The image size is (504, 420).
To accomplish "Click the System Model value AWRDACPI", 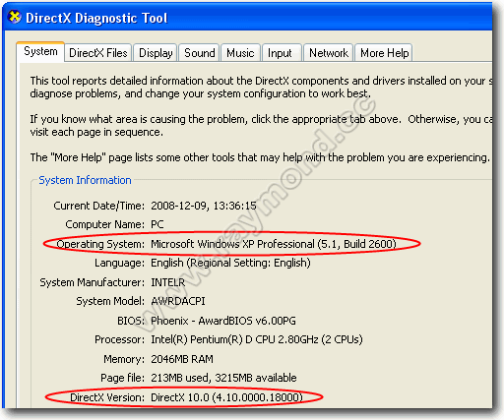I will coord(178,301).
